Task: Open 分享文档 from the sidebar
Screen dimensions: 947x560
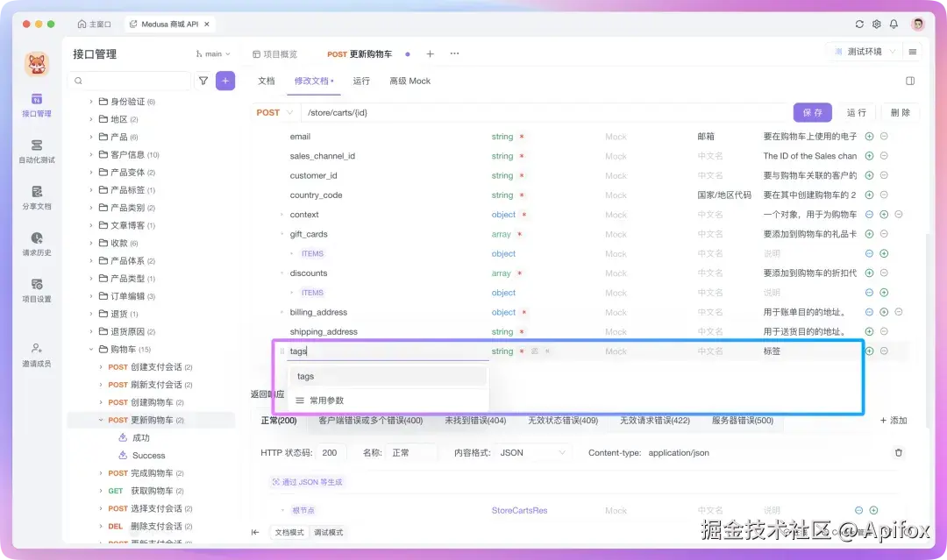Action: [35, 199]
